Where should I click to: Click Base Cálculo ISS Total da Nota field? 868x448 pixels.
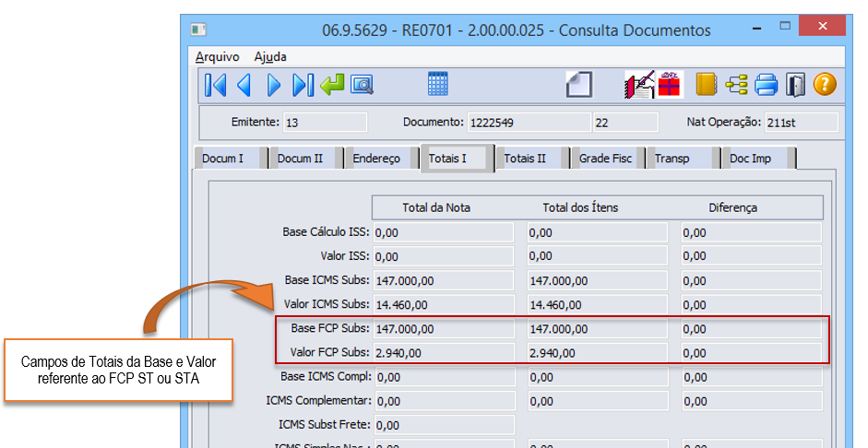tap(444, 232)
